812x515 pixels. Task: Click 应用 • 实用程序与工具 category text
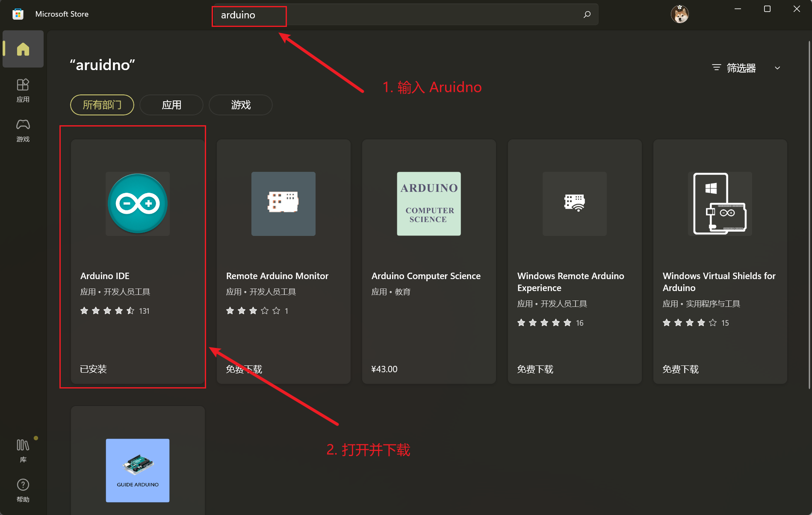tap(701, 304)
